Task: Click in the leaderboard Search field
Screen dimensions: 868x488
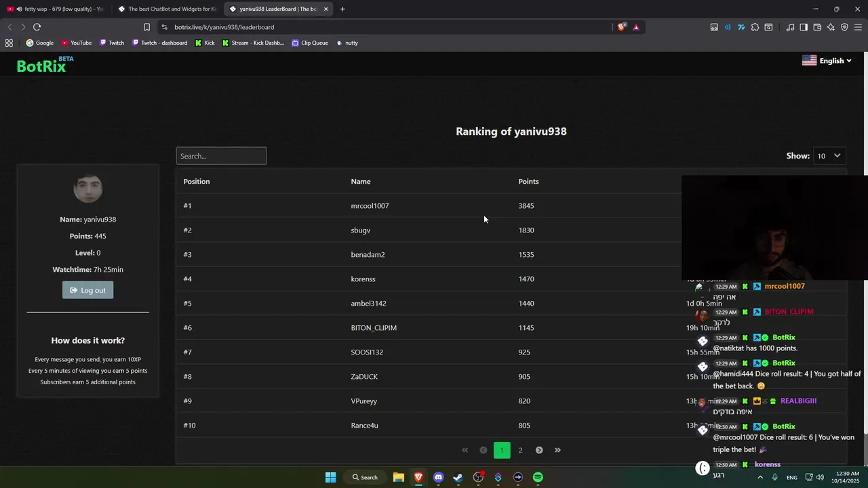Action: click(221, 156)
